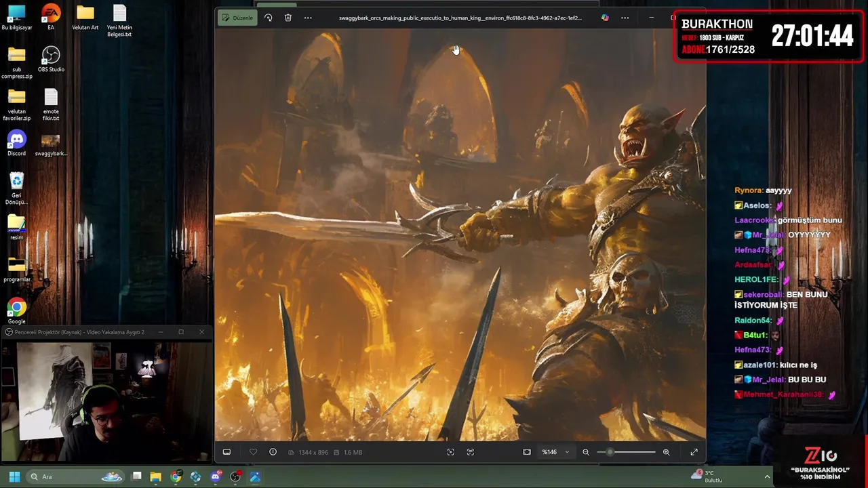Select the OBS Studio desktop shortcut
The image size is (868, 488).
pyautogui.click(x=51, y=60)
